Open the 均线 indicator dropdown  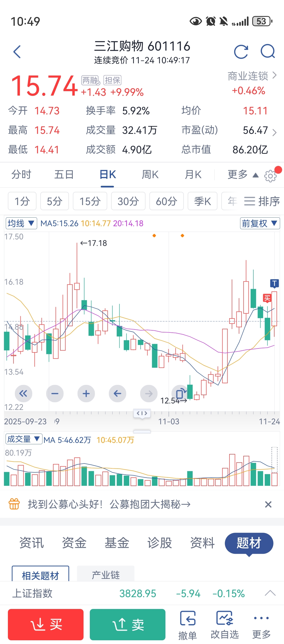click(x=21, y=223)
